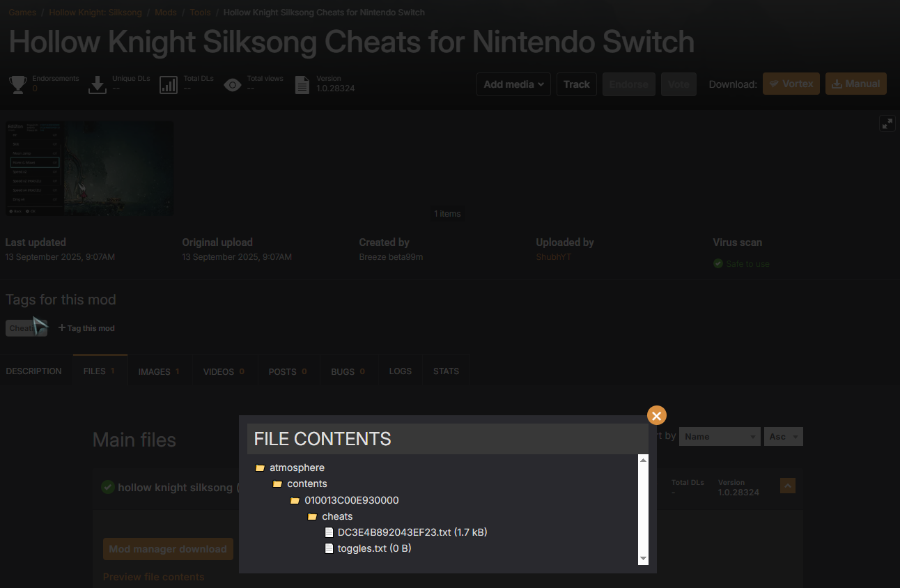This screenshot has height=588, width=900.
Task: Open the Posts tab
Action: click(x=288, y=371)
